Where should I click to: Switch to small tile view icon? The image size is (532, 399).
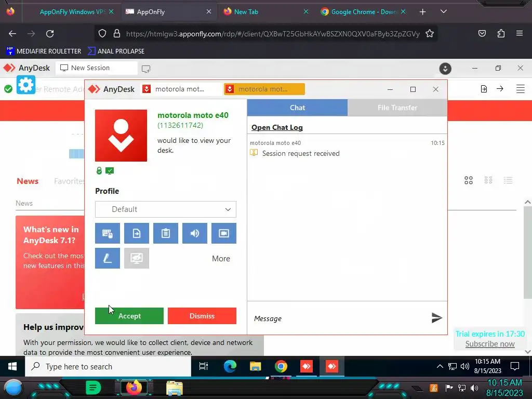[488, 180]
